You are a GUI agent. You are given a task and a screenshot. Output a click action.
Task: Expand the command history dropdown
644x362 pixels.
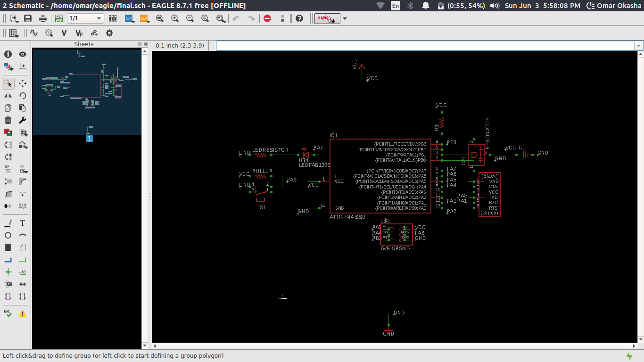pos(639,46)
